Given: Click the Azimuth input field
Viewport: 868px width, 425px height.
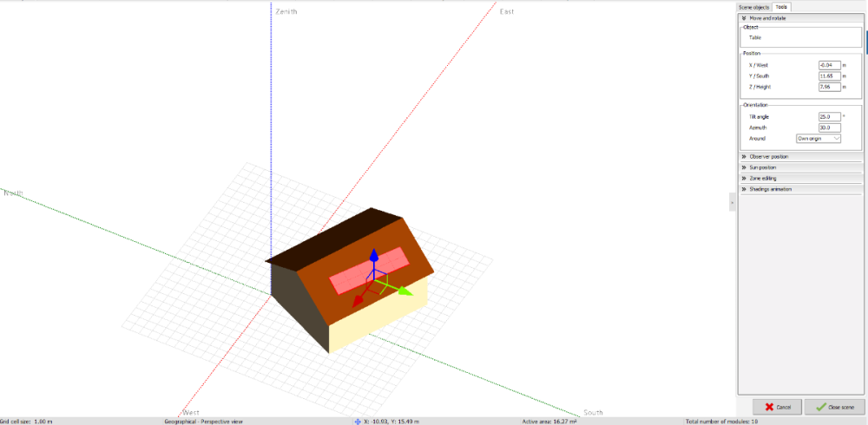Looking at the screenshot, I should point(829,127).
